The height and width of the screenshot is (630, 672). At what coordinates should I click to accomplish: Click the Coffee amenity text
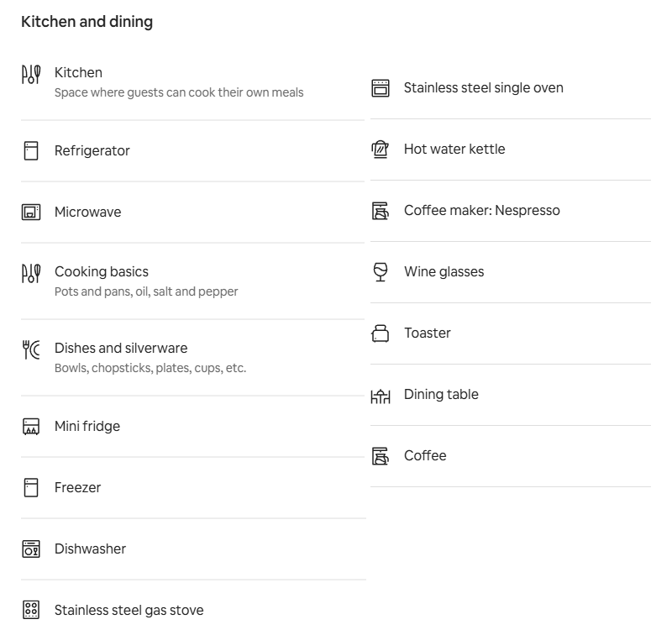[x=425, y=455]
